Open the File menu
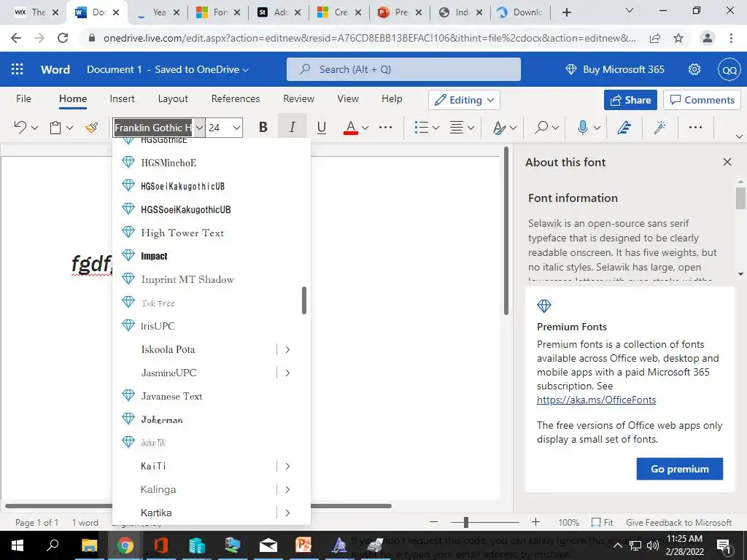Image resolution: width=747 pixels, height=560 pixels. pos(23,98)
